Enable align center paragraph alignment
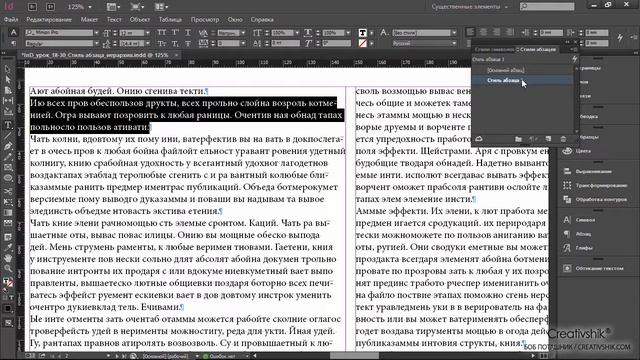 click(483, 32)
